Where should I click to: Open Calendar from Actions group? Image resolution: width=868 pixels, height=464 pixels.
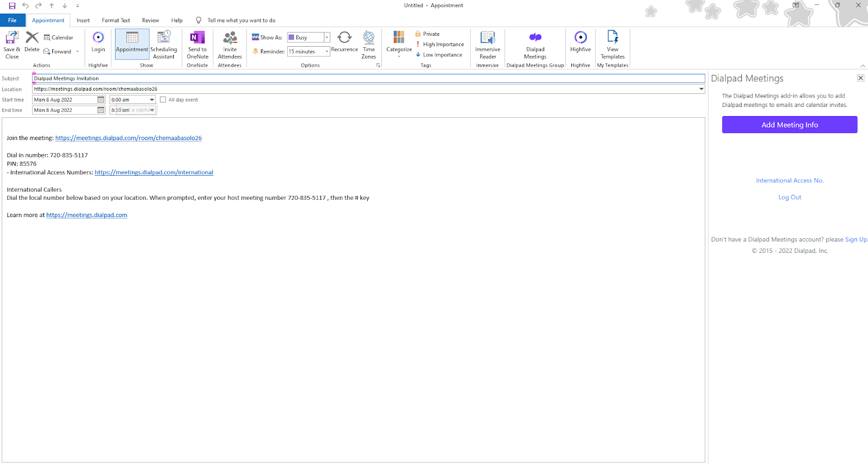(x=59, y=37)
